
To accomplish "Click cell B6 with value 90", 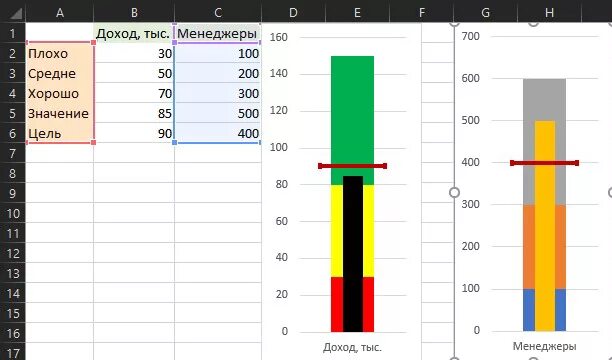I will click(x=134, y=133).
